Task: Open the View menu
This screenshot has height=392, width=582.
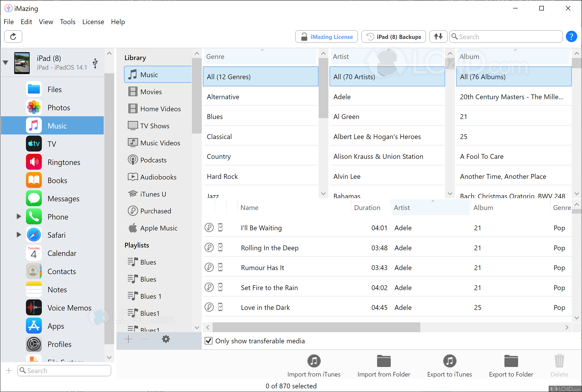Action: (46, 22)
